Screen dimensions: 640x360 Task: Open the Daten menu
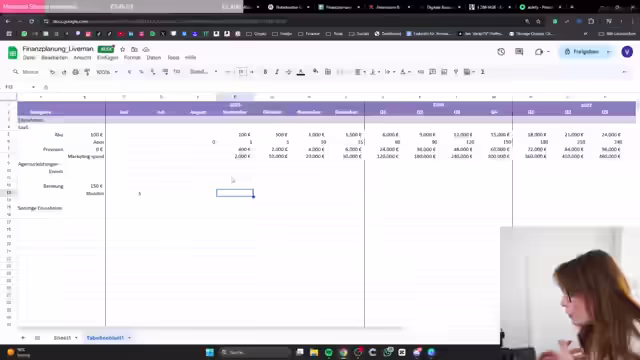pyautogui.click(x=154, y=58)
